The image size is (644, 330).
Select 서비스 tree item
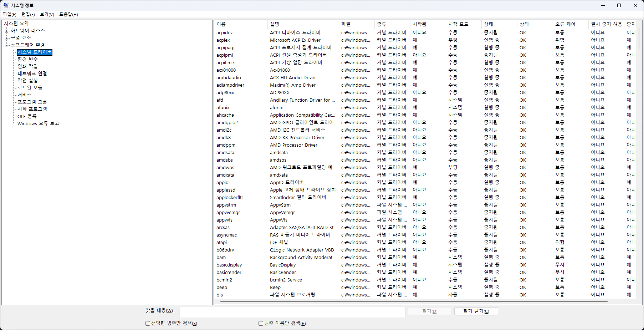[x=24, y=95]
